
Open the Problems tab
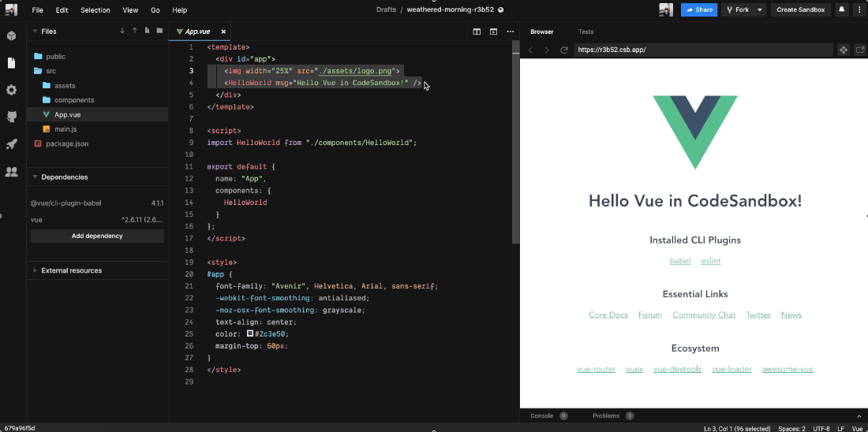605,416
